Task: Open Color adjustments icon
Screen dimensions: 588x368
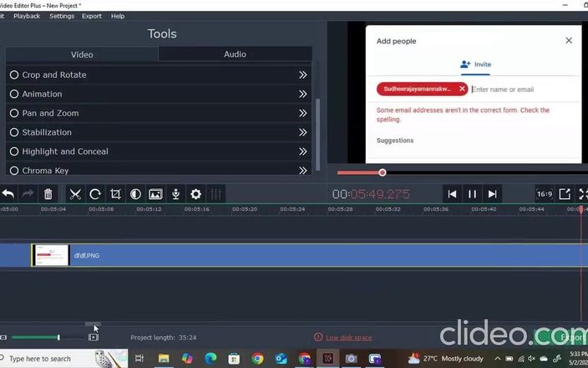Action: [135, 194]
